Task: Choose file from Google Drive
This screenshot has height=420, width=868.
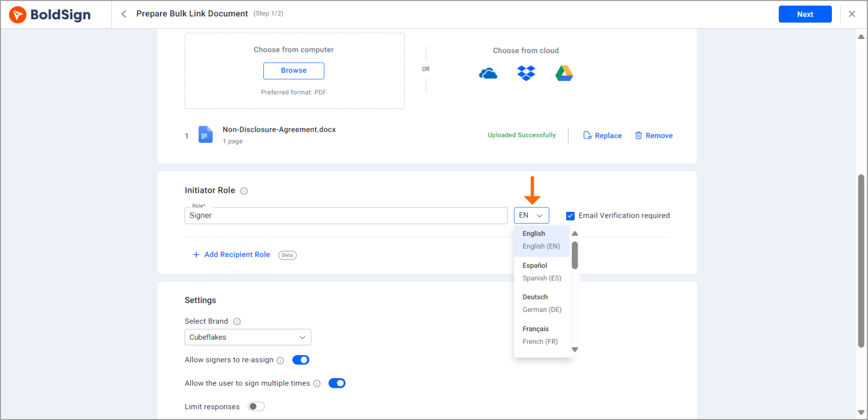Action: (563, 73)
